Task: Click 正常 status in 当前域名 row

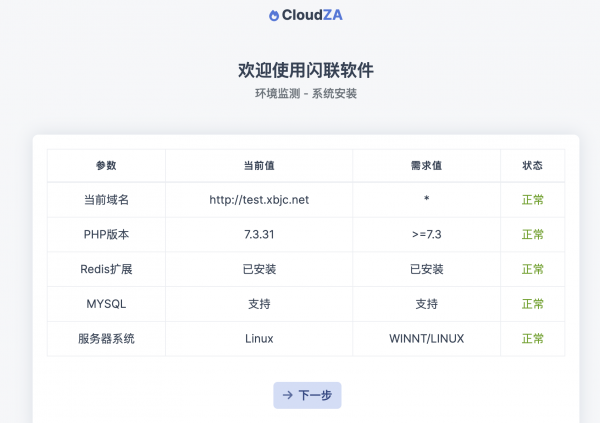Action: tap(533, 200)
